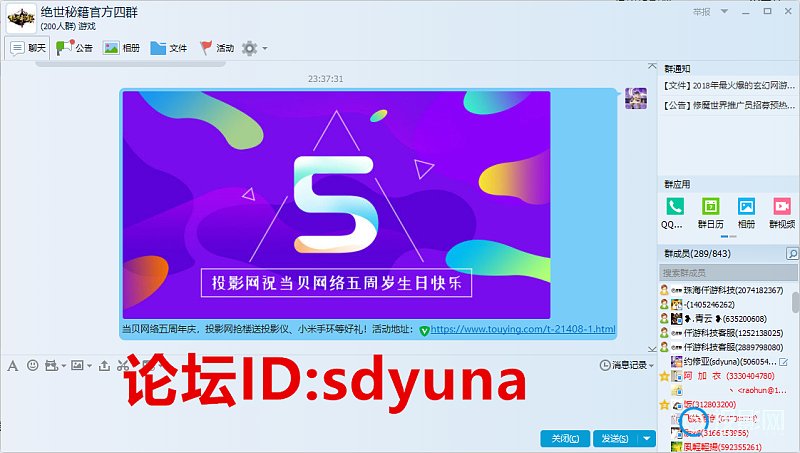Click the member search magnifier icon
Image resolution: width=800 pixels, height=453 pixels.
pos(792,253)
